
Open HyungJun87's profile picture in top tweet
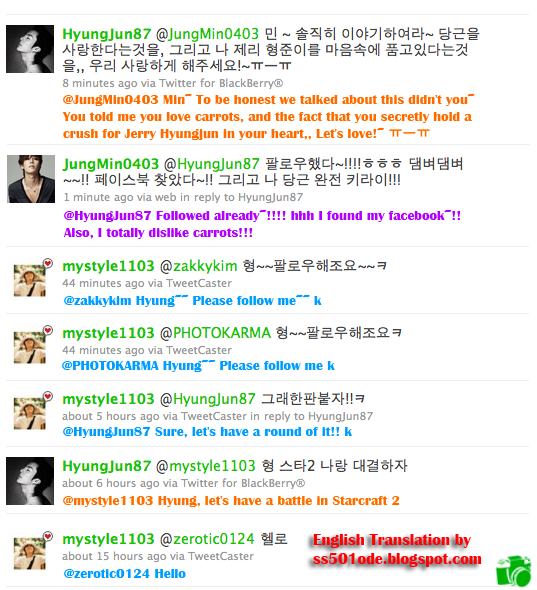tap(30, 49)
